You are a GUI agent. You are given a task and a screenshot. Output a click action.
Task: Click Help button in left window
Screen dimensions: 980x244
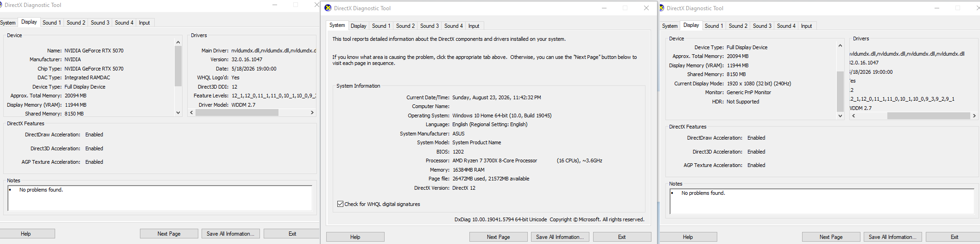point(26,234)
